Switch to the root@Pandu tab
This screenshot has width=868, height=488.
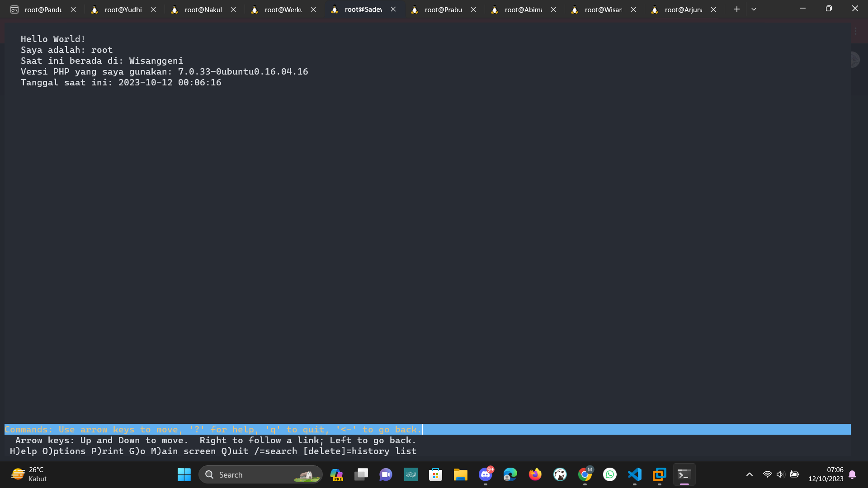43,9
